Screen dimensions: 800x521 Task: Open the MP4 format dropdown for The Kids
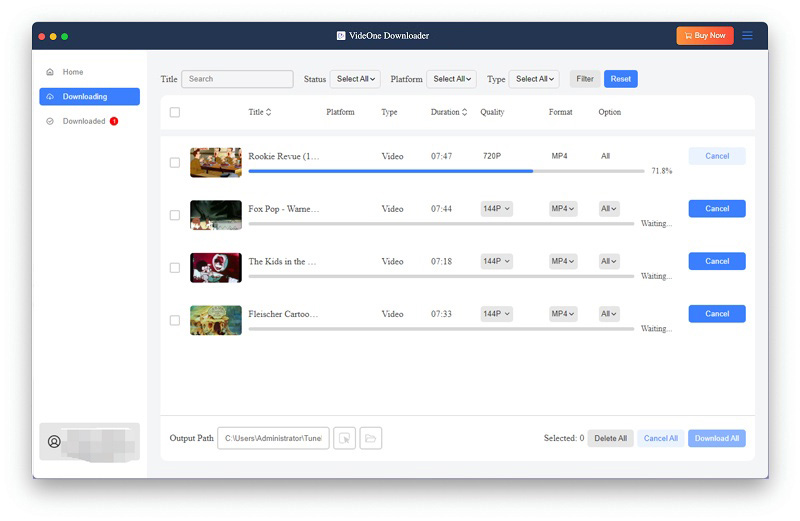(x=563, y=261)
